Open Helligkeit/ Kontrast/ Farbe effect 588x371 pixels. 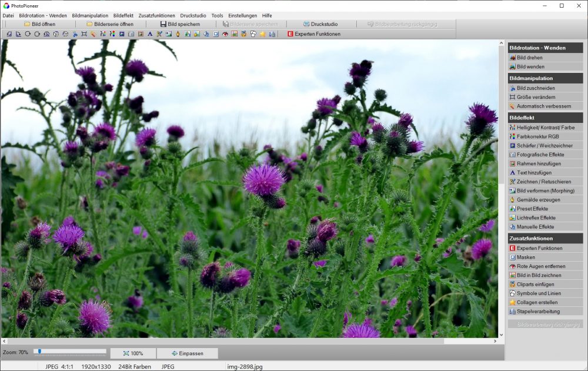click(x=546, y=127)
